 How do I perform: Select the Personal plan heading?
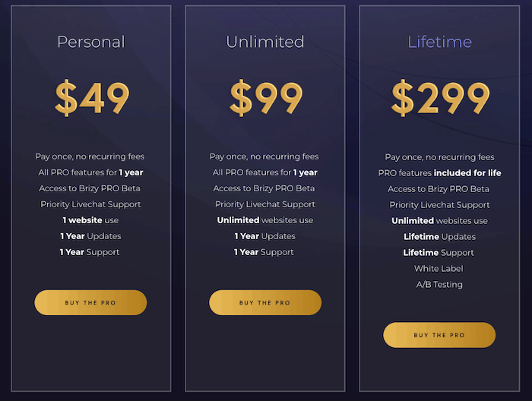tap(90, 42)
